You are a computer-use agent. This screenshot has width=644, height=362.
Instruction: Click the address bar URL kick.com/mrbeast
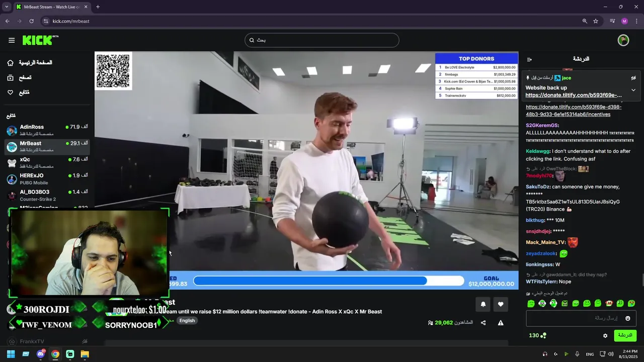coord(71,21)
